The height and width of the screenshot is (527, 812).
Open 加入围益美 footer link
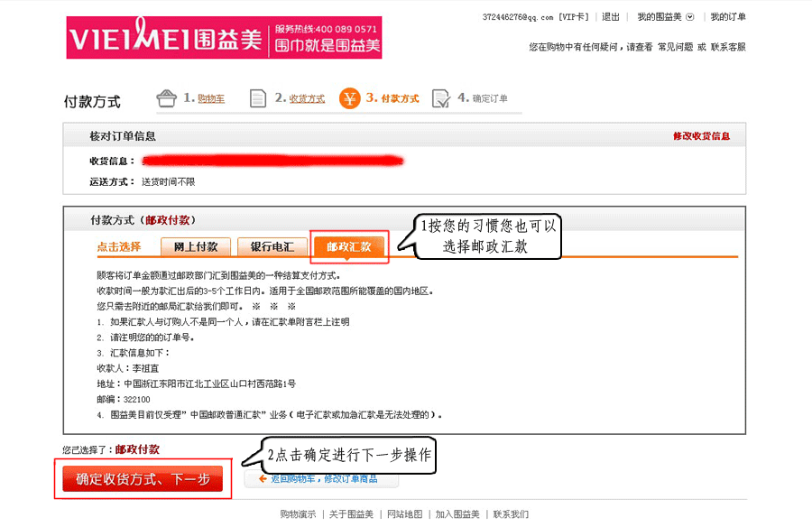click(457, 514)
